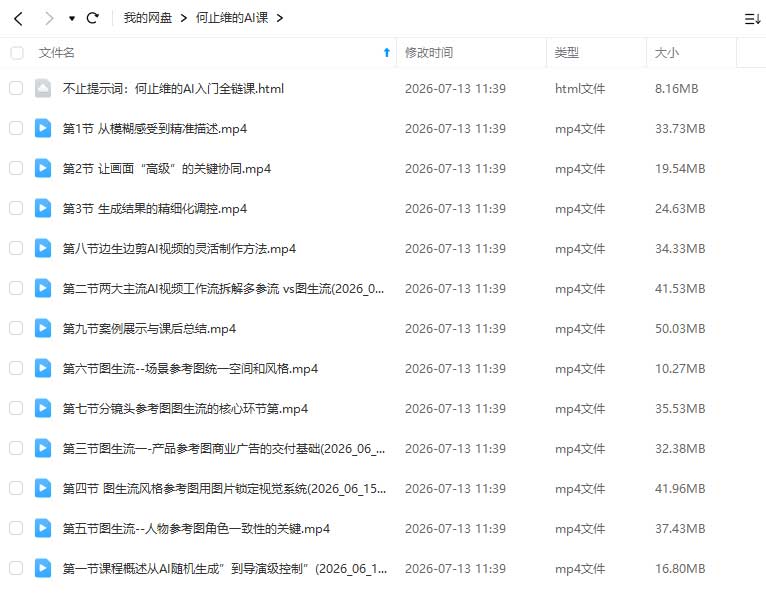Select file 第二节两大主流AI视频工作流拆解
This screenshot has height=593, width=766.
click(223, 289)
